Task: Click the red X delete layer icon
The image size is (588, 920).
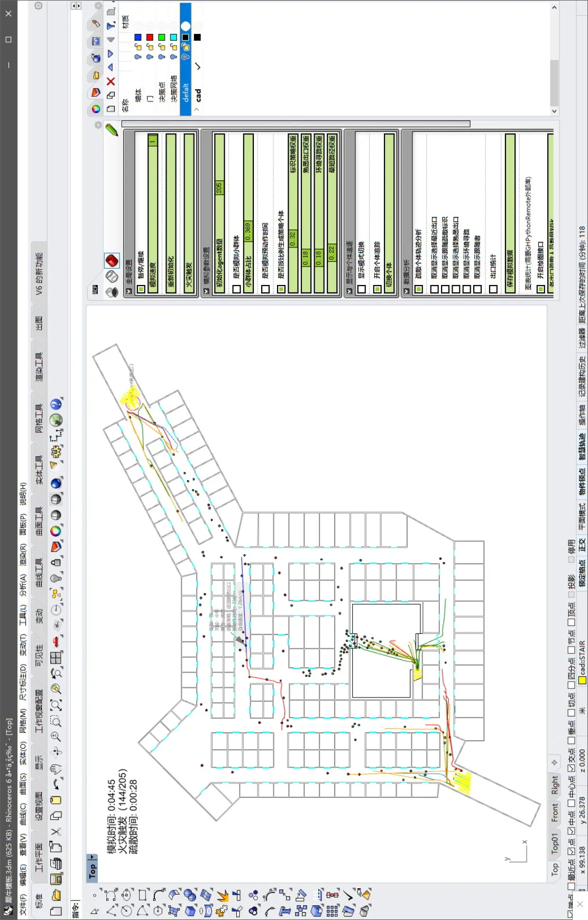Action: point(111,81)
